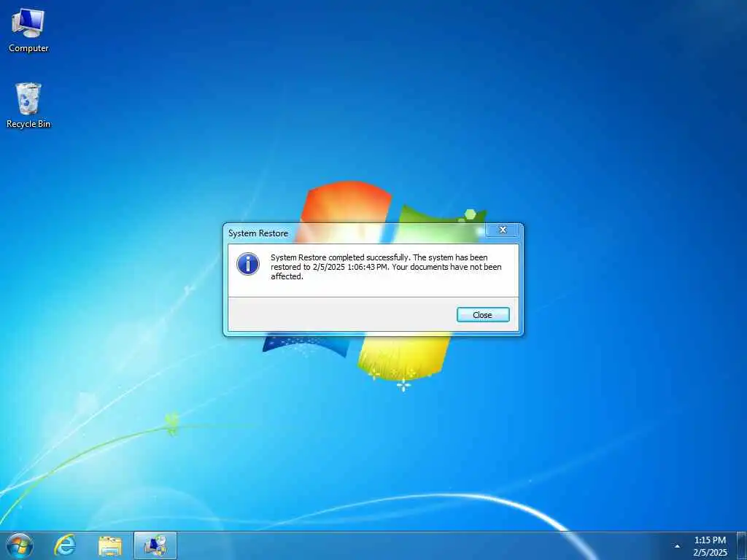The height and width of the screenshot is (560, 747).
Task: Open Windows Explorer folder icon in taskbar
Action: click(110, 545)
